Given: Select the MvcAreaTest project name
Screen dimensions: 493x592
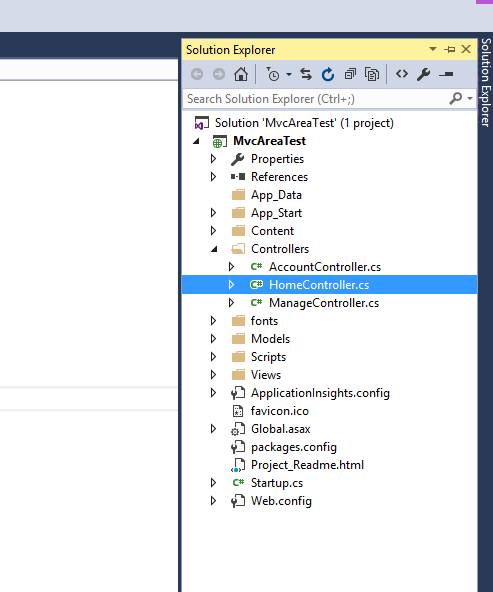Looking at the screenshot, I should pos(269,141).
